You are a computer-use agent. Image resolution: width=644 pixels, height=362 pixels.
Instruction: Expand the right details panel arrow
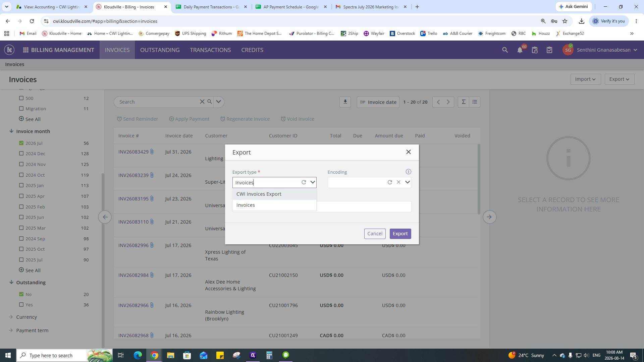pyautogui.click(x=489, y=217)
